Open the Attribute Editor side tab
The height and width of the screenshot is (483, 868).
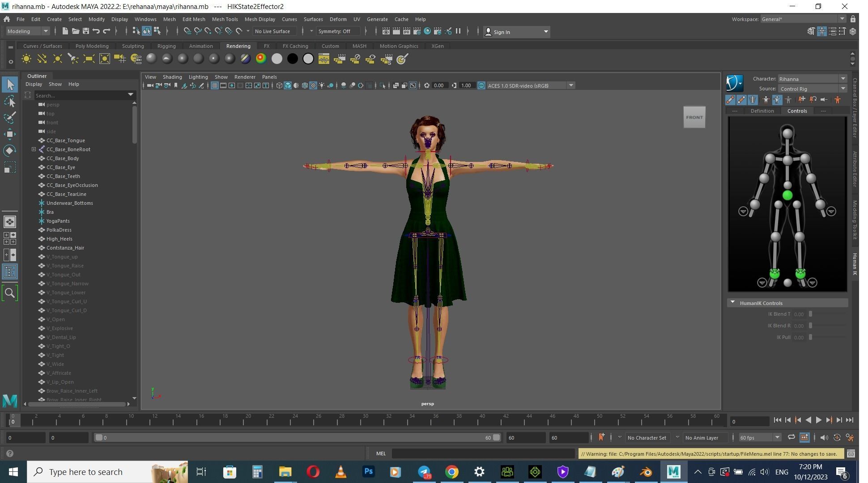coord(854,169)
